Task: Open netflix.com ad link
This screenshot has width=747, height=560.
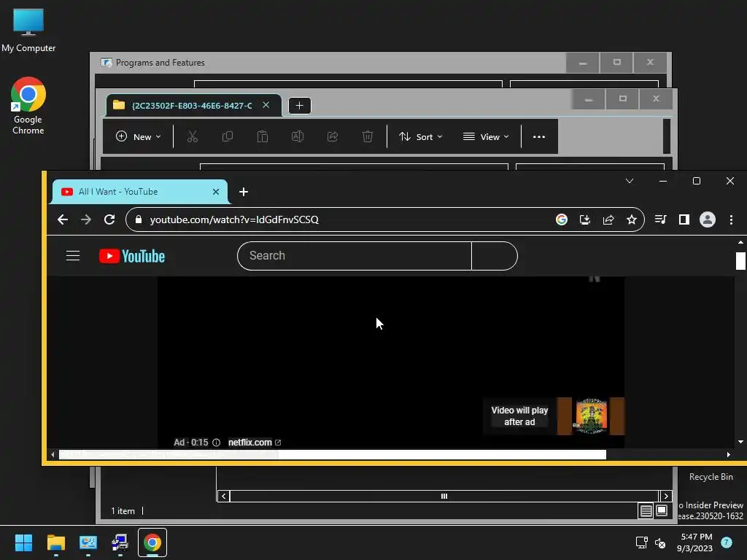Action: 255,443
